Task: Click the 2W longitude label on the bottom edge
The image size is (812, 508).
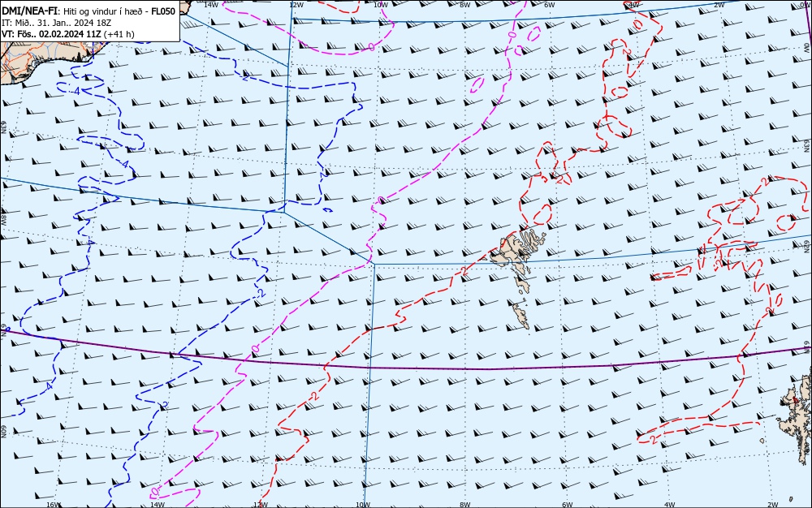Action: 773,505
